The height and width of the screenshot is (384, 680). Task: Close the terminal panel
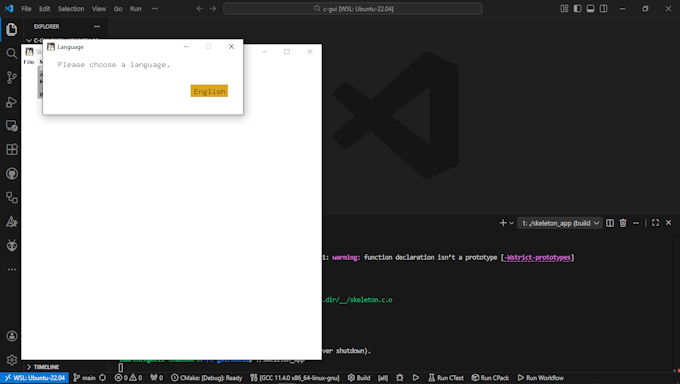pos(668,223)
